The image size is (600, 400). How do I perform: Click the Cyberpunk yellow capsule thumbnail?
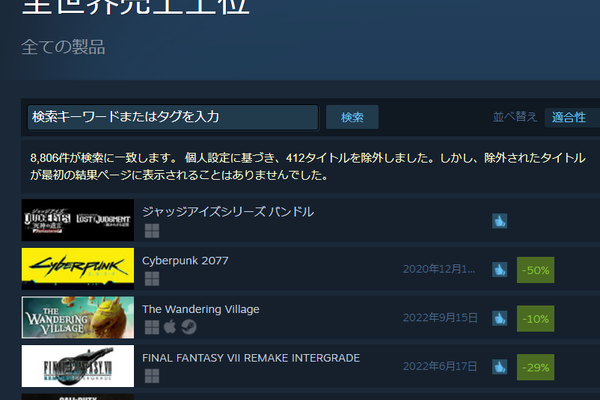78,269
